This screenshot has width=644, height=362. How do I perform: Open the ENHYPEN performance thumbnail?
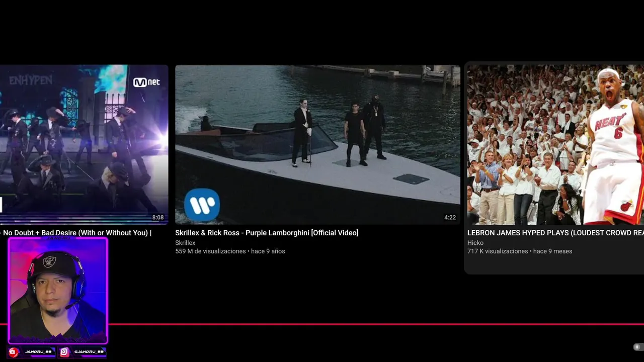[84, 144]
